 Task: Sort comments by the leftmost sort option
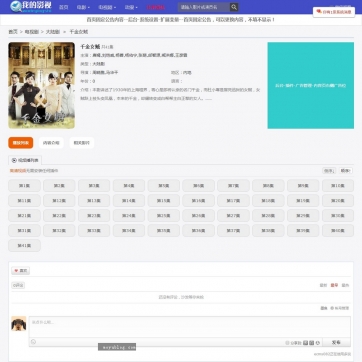click(323, 285)
